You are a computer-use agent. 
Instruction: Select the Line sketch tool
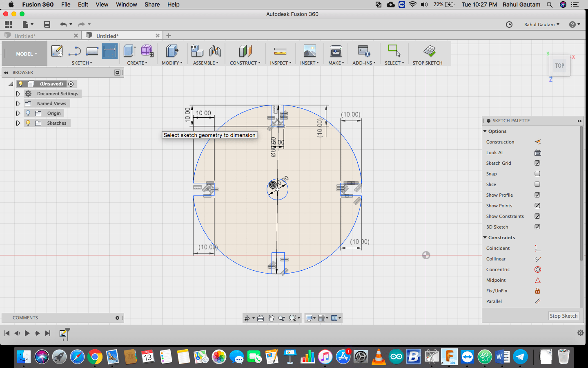tap(75, 51)
